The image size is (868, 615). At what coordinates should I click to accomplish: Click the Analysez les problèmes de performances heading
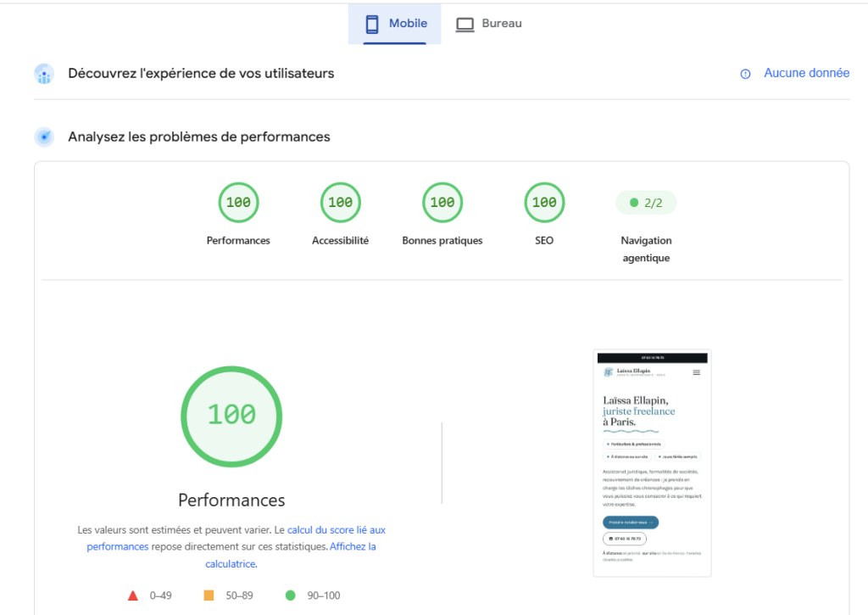(198, 137)
